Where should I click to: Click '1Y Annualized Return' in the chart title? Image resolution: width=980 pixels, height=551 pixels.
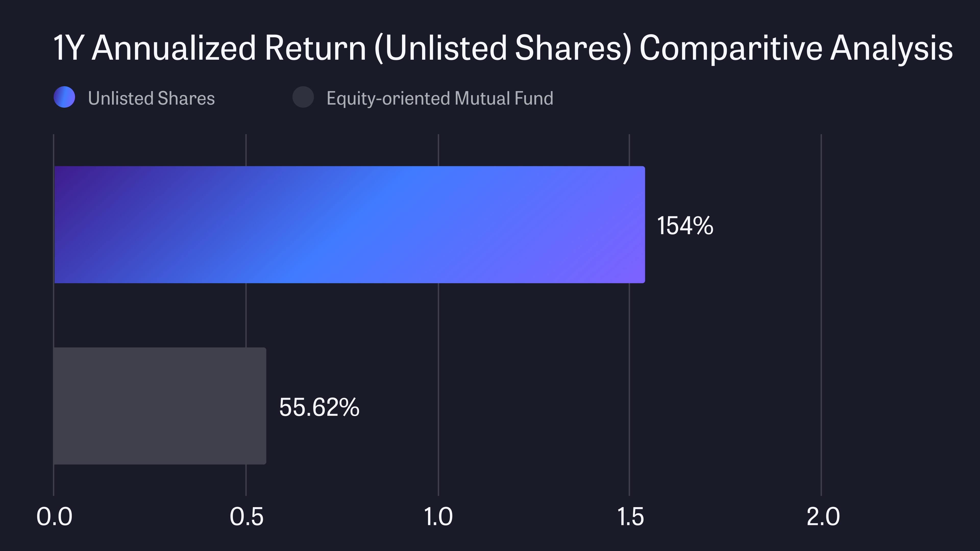(209, 48)
